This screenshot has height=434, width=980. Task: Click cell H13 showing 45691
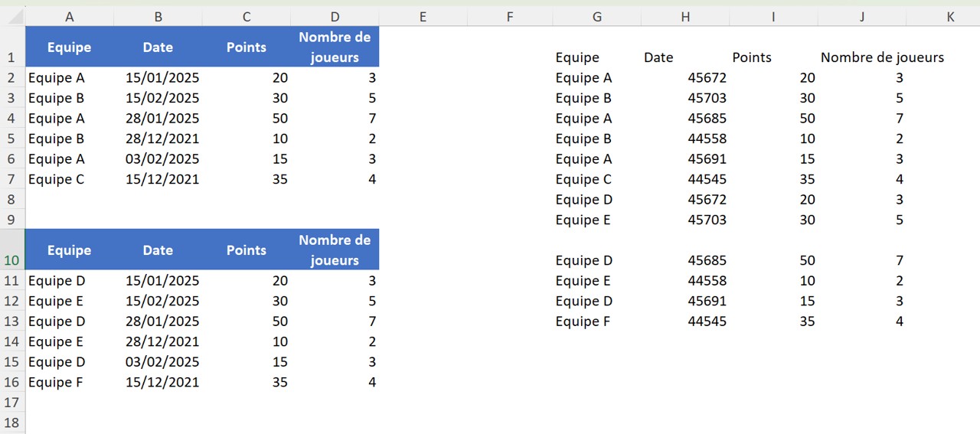(x=685, y=301)
